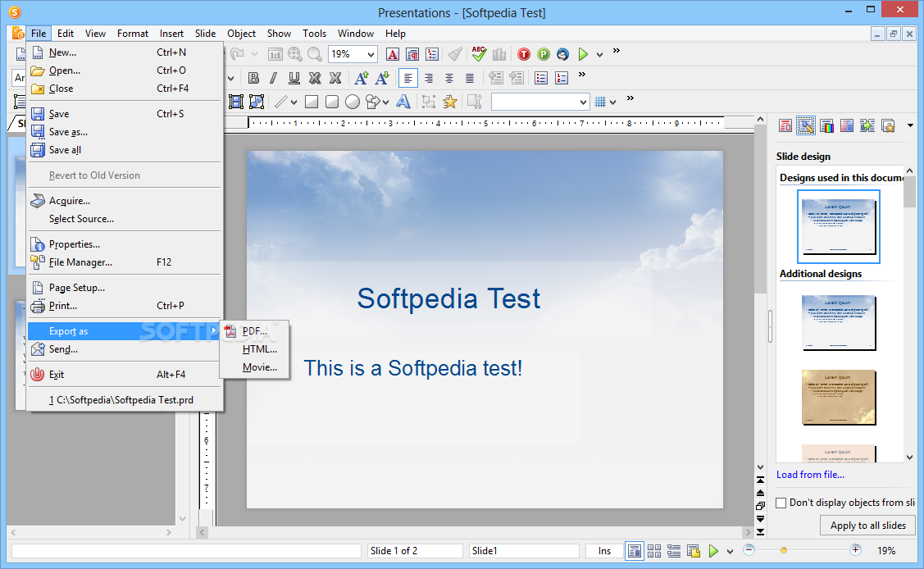Toggle bulleted list icon

pos(541,78)
